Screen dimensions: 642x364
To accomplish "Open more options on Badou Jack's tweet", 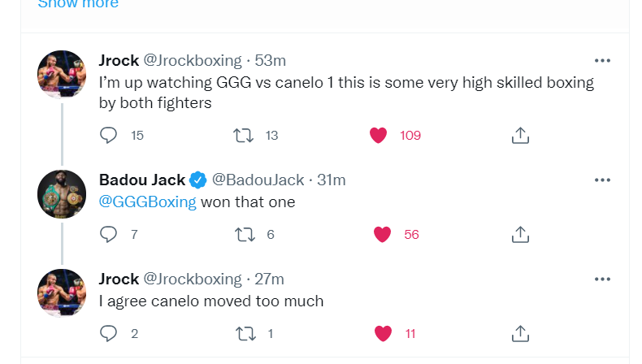I will tap(602, 180).
